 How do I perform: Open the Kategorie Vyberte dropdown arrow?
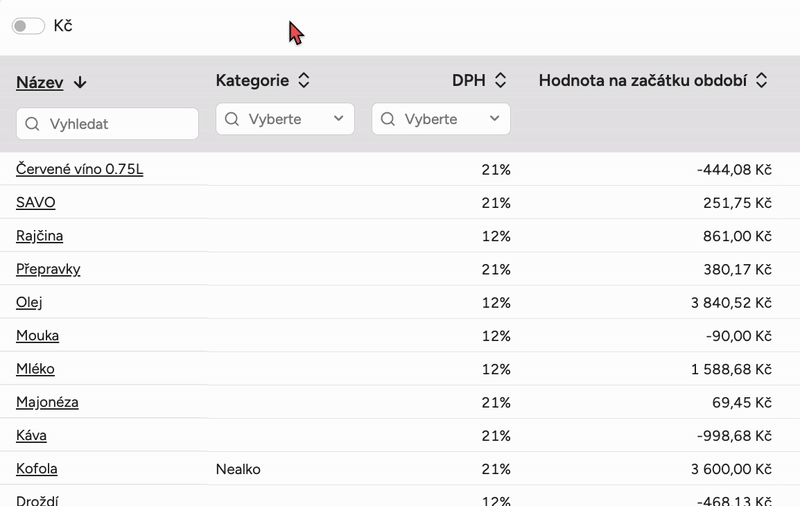[338, 119]
